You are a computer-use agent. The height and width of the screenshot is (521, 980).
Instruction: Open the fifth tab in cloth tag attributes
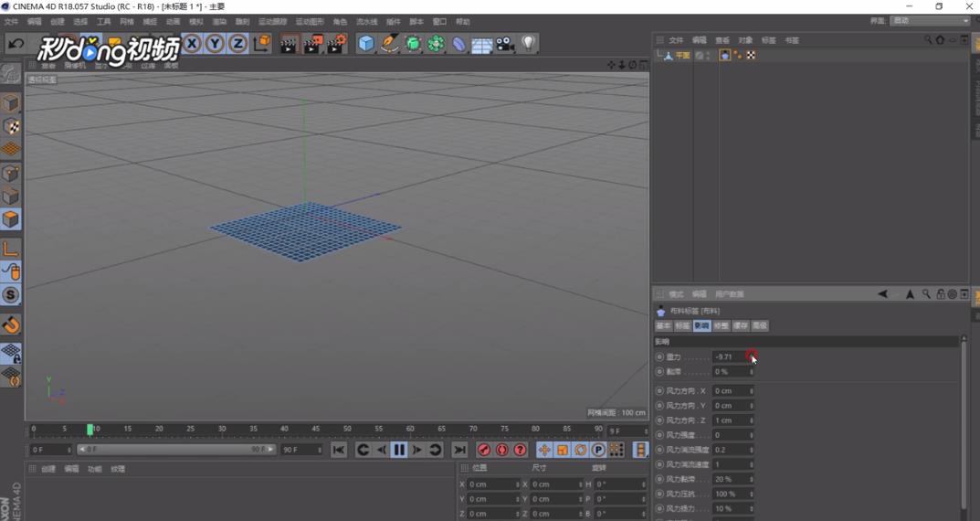(x=741, y=326)
